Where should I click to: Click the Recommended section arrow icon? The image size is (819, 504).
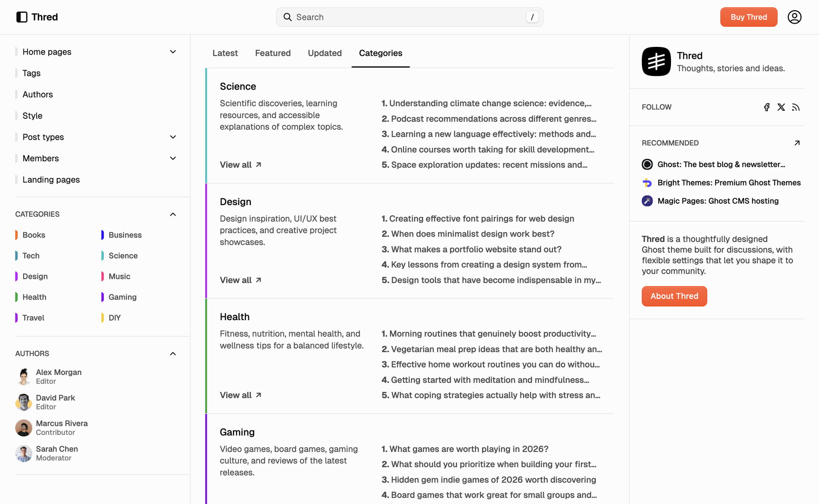[x=797, y=143]
